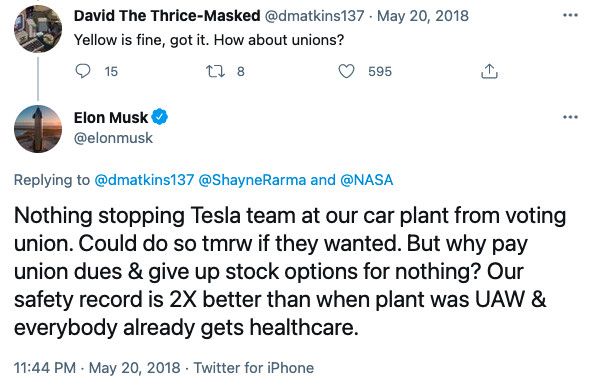Viewport: 590px width, 390px height.
Task: Click the Elon Musk display name
Action: click(111, 117)
